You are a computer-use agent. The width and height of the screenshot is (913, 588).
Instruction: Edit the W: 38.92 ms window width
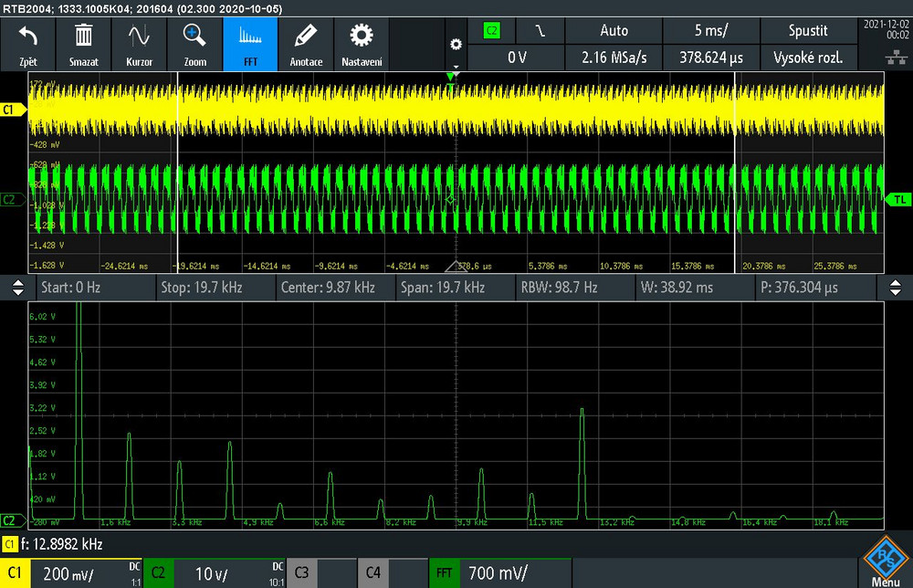(x=697, y=288)
